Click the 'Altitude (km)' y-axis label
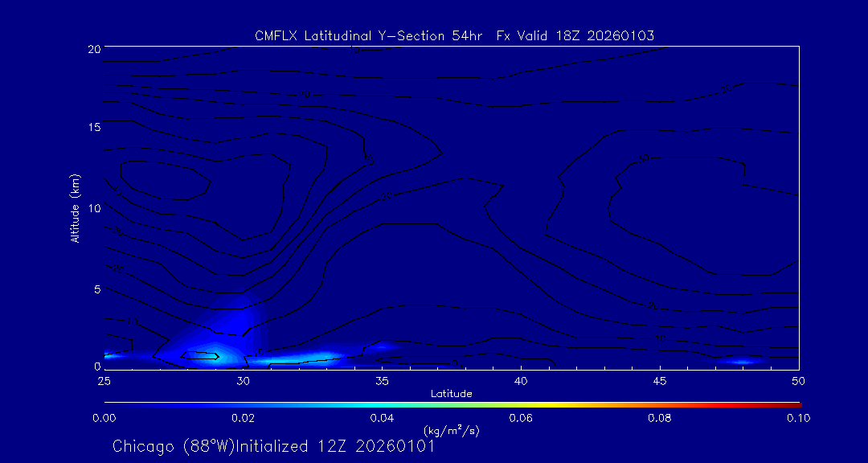The height and width of the screenshot is (463, 868). pos(76,207)
